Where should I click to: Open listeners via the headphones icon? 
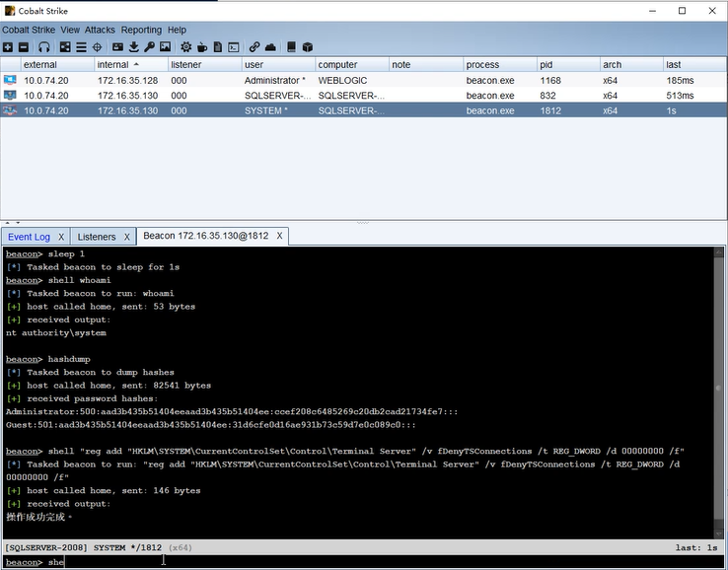click(44, 47)
